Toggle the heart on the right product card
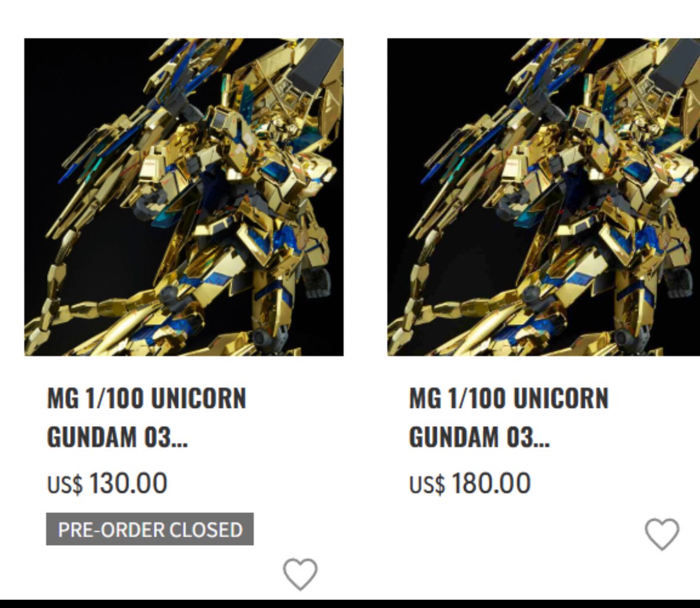This screenshot has width=700, height=608. [662, 534]
